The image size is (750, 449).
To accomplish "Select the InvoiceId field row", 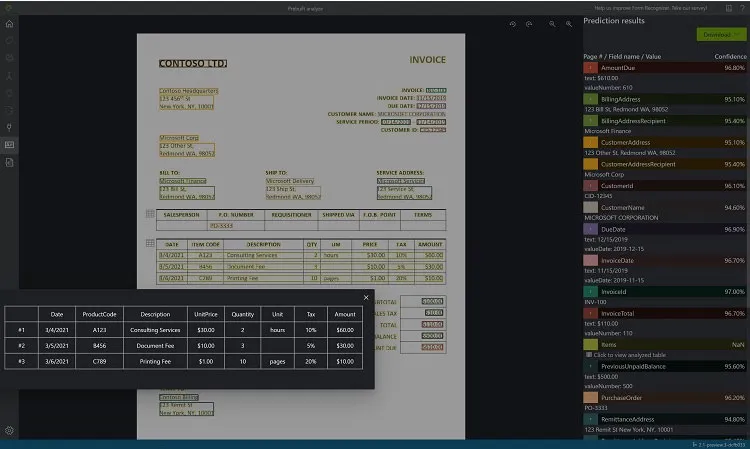I will (x=664, y=291).
